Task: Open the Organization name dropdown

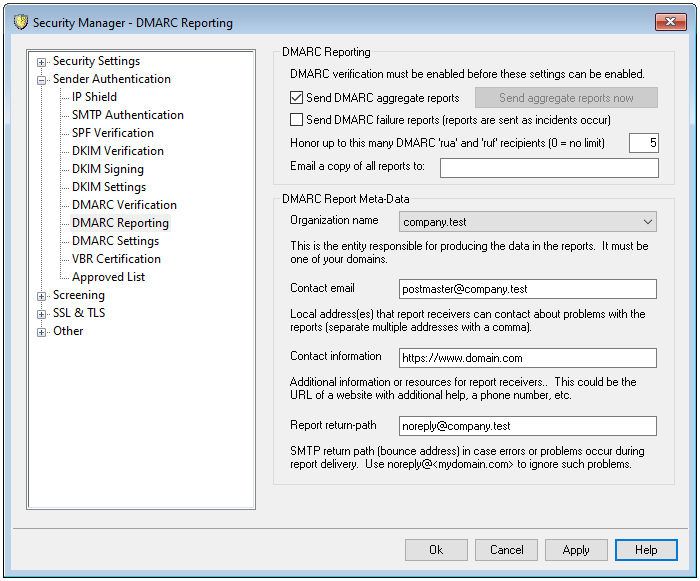Action: (527, 221)
